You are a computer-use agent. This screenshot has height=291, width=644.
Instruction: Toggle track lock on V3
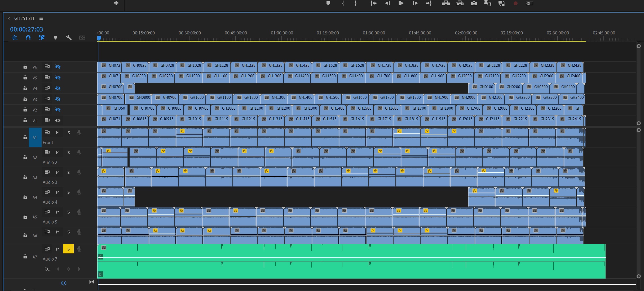point(25,99)
